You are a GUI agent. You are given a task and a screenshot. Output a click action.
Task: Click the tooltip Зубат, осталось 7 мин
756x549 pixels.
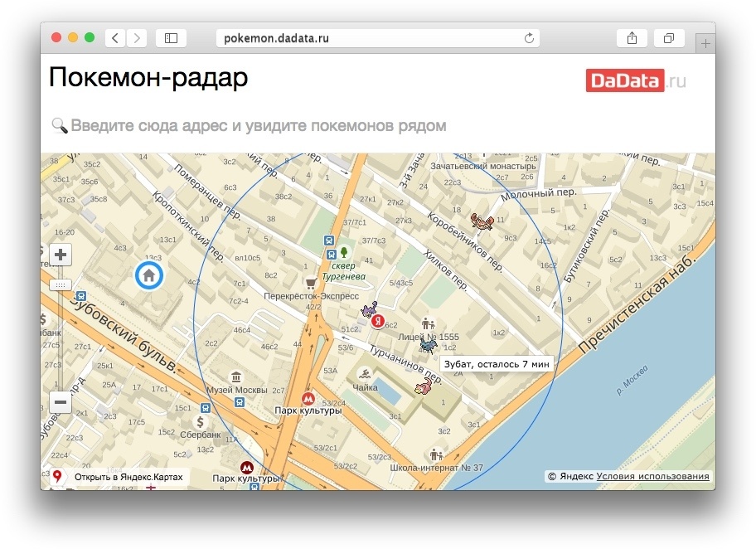497,363
